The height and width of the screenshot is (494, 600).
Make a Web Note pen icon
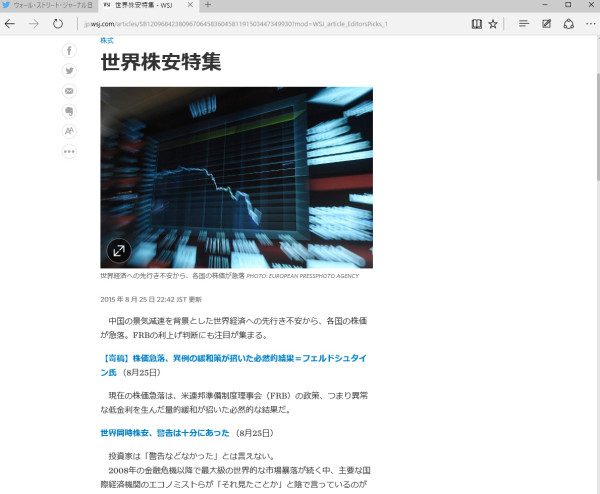coord(546,24)
